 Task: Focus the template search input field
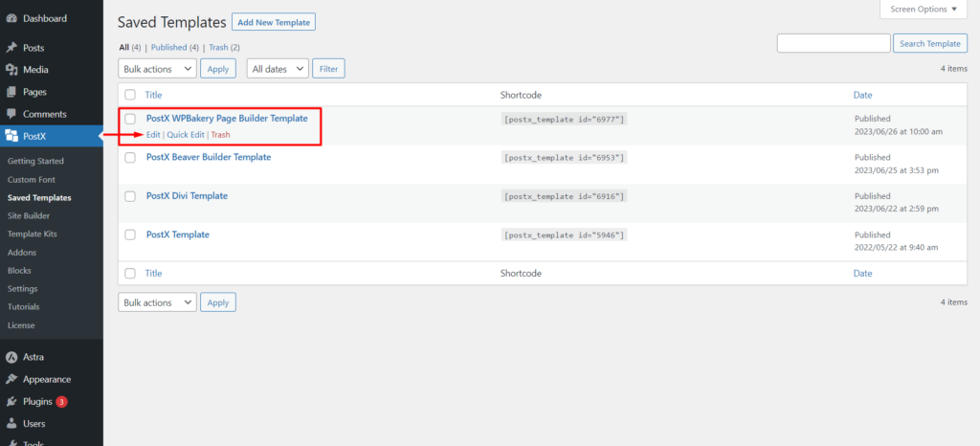click(834, 44)
